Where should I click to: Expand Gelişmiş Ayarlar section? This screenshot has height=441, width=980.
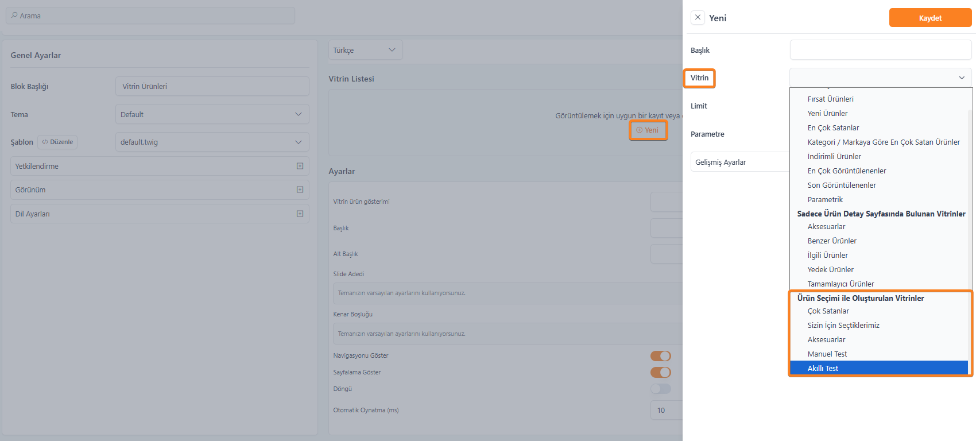coord(740,162)
